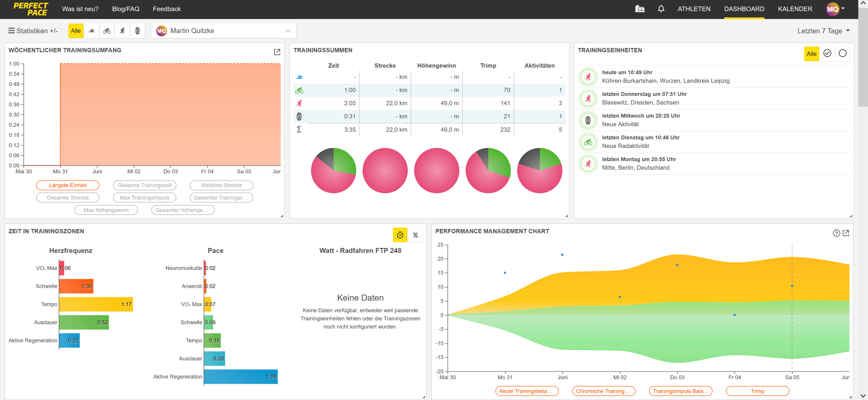This screenshot has width=868, height=400.
Task: Go to the ATHLETEN tab
Action: 694,9
